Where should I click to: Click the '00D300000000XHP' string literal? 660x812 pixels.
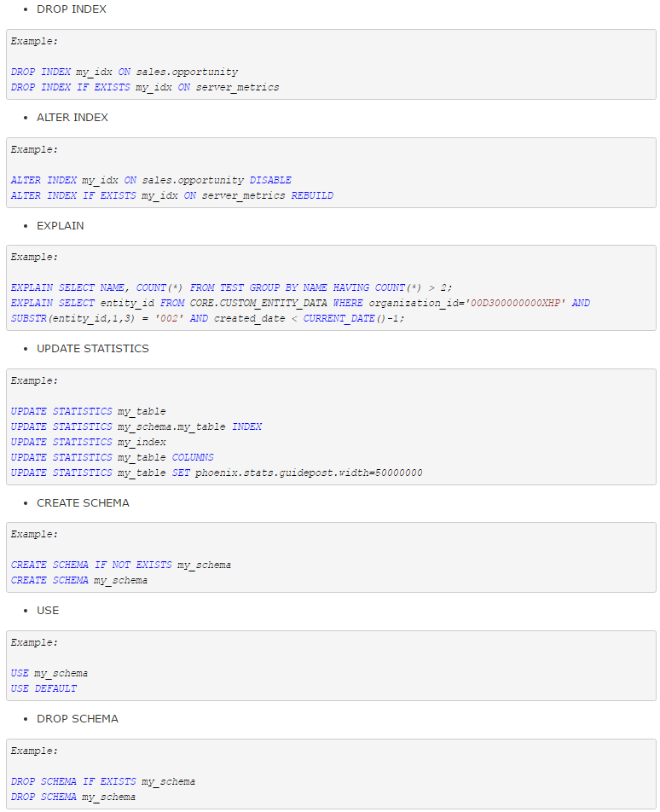516,303
